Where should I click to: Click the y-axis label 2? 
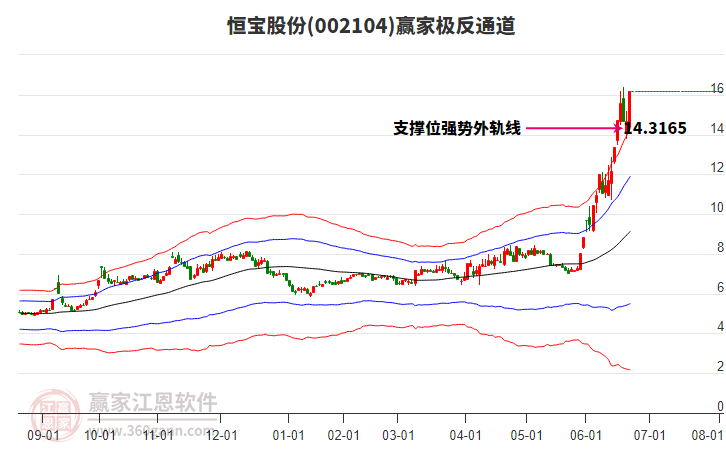point(720,366)
